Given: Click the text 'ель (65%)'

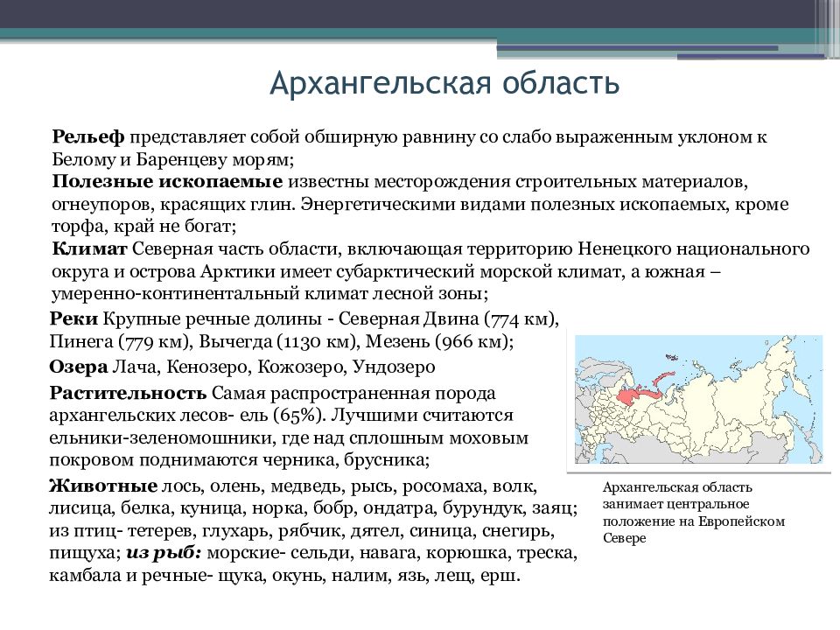Looking at the screenshot, I should click(x=280, y=416).
